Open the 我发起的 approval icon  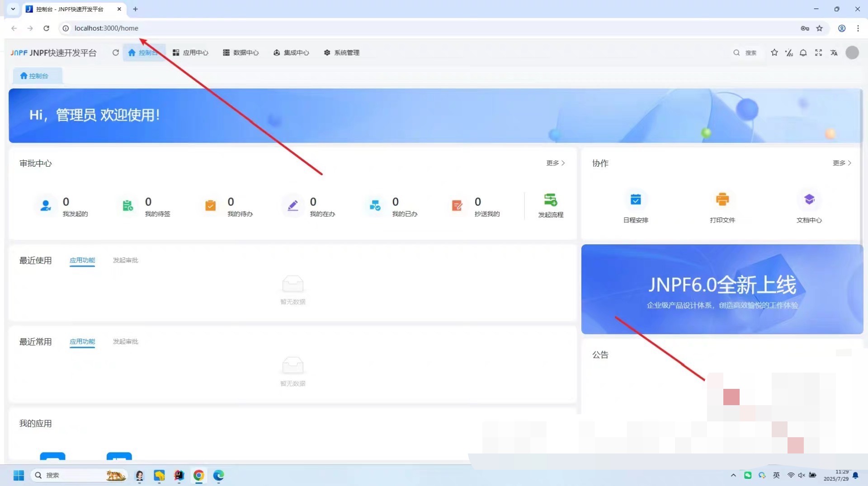pos(46,206)
